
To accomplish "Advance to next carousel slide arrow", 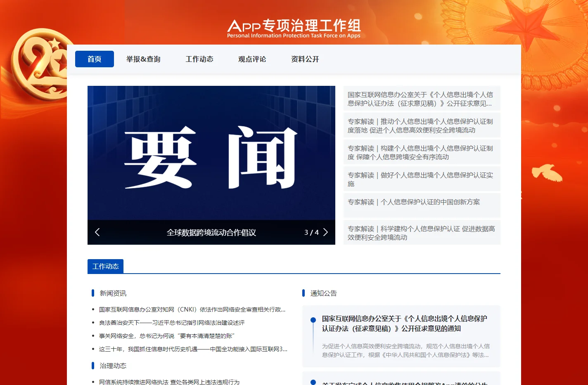I will (x=325, y=232).
